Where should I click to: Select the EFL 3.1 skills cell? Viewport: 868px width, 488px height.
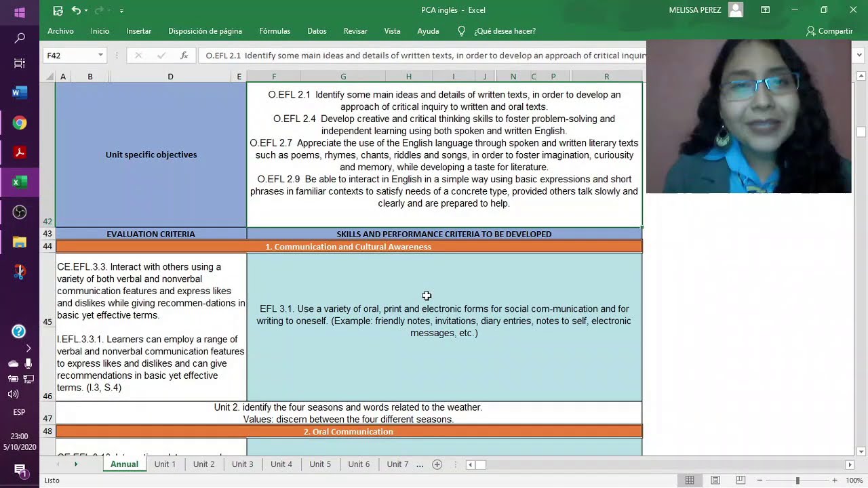click(x=444, y=327)
